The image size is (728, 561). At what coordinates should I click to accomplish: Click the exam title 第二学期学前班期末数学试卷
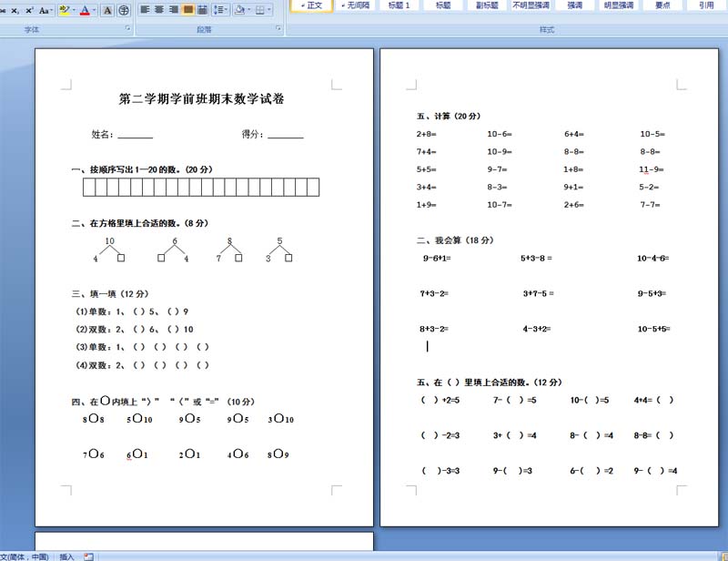(x=201, y=98)
